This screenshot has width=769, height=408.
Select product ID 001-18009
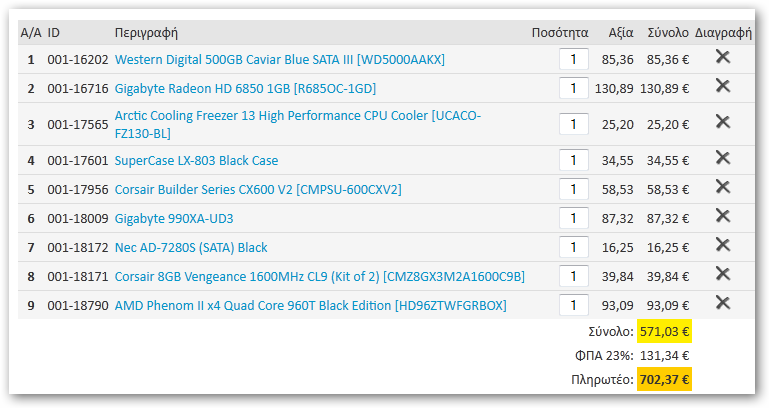pyautogui.click(x=77, y=219)
